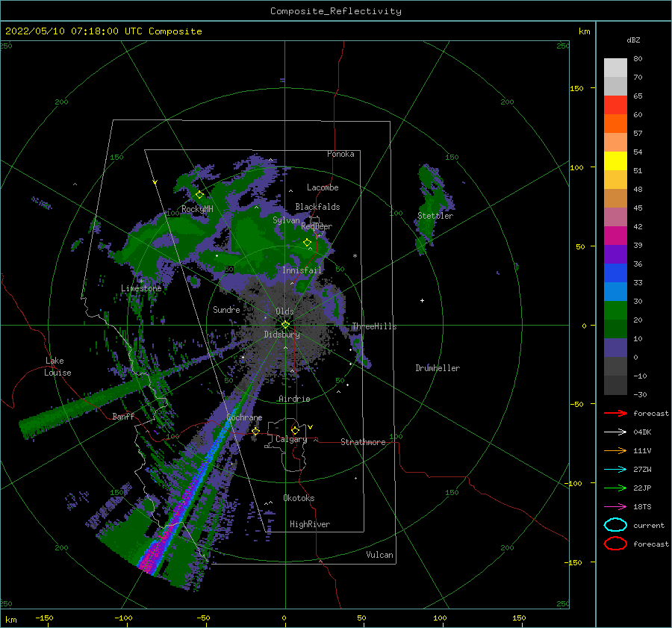Viewport: 672px width, 628px height.
Task: Click the orange 111V arrow icon
Action: click(x=615, y=450)
